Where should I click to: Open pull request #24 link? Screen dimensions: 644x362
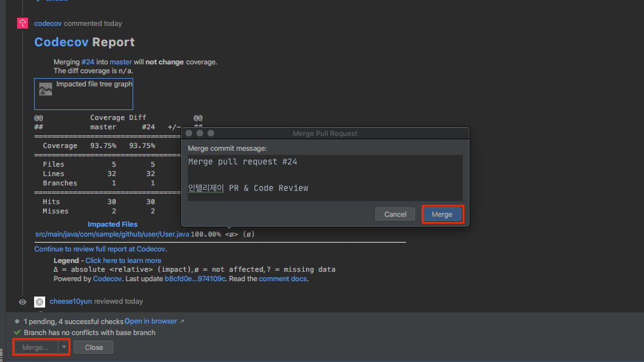point(88,62)
